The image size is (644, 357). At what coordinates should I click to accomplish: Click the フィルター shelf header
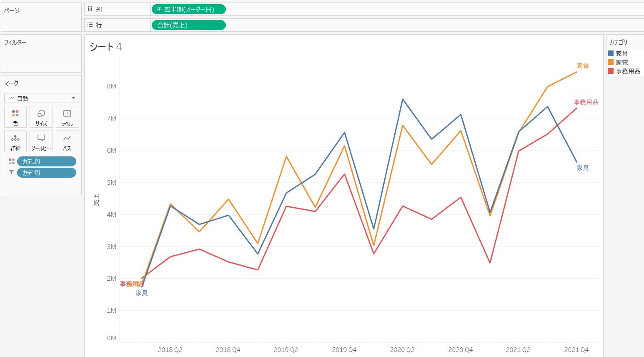pos(15,42)
